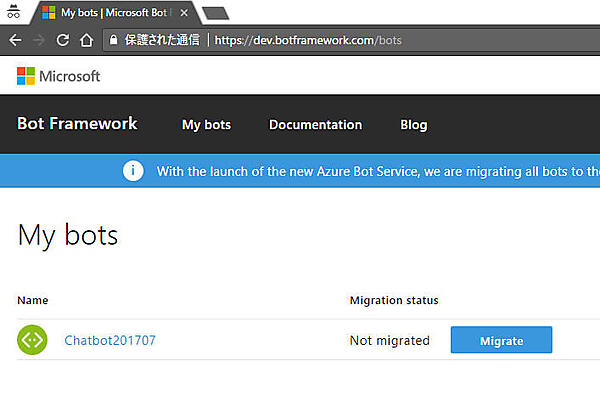Close the My bots browser tab
600x401 pixels.
[x=184, y=13]
